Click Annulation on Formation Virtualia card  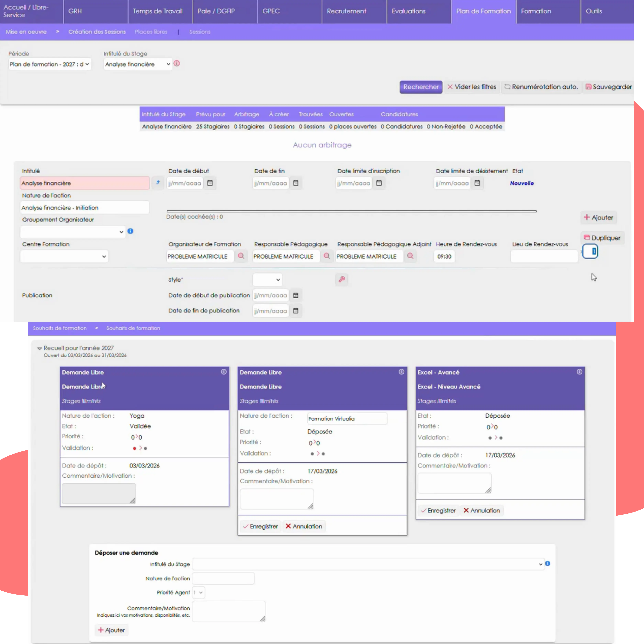(304, 526)
